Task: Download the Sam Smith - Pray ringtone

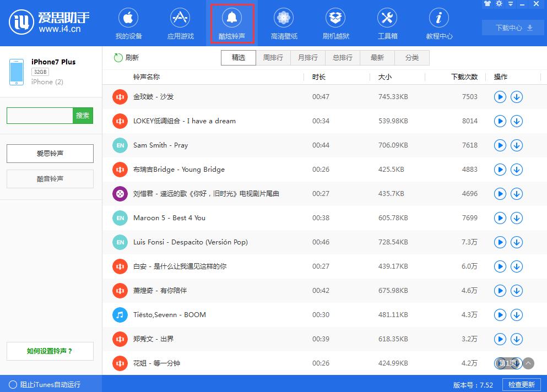Action: pyautogui.click(x=517, y=145)
